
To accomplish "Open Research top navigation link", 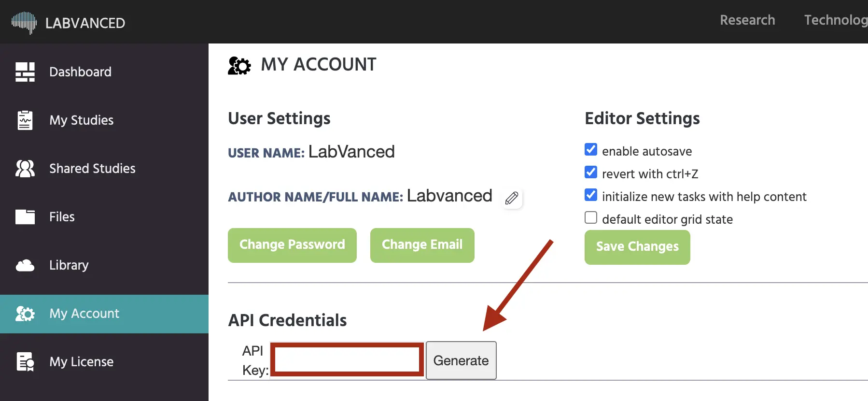I will 747,20.
